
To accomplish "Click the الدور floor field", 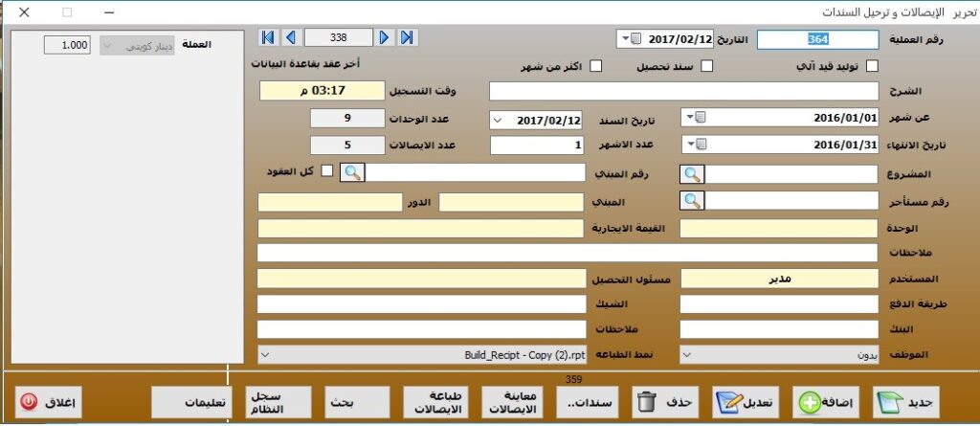I will coord(330,203).
